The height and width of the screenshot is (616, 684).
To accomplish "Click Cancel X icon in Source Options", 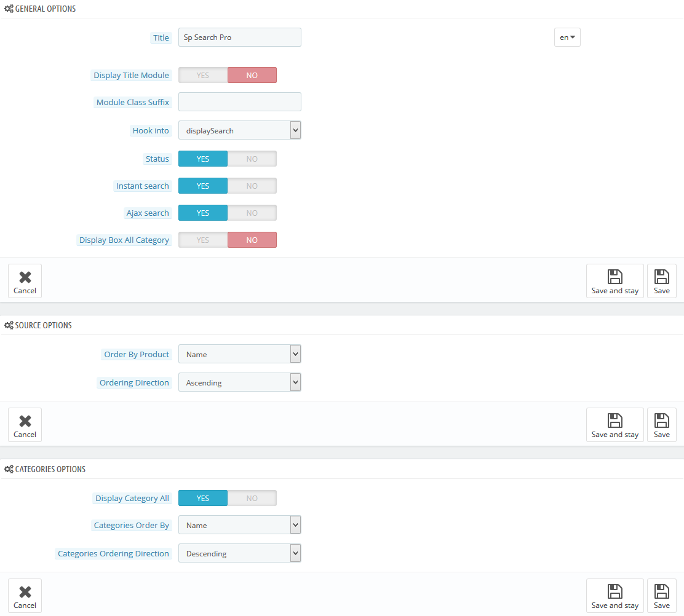I will click(x=25, y=422).
